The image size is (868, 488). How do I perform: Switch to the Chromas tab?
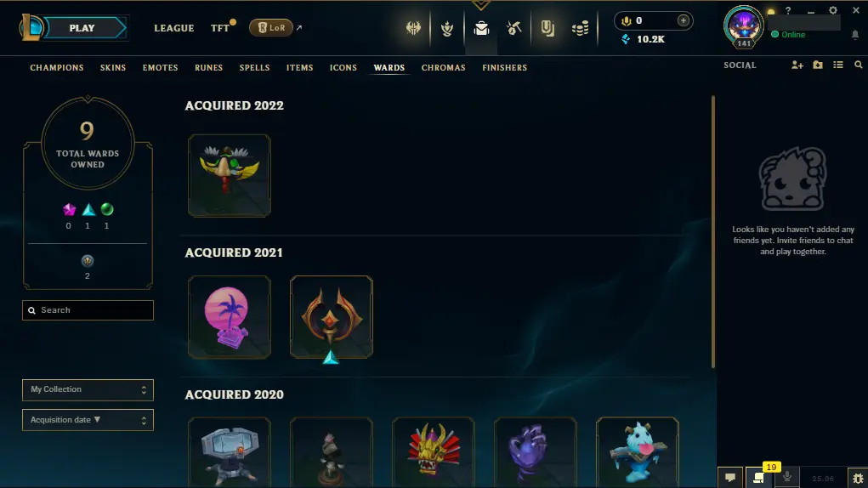point(444,67)
